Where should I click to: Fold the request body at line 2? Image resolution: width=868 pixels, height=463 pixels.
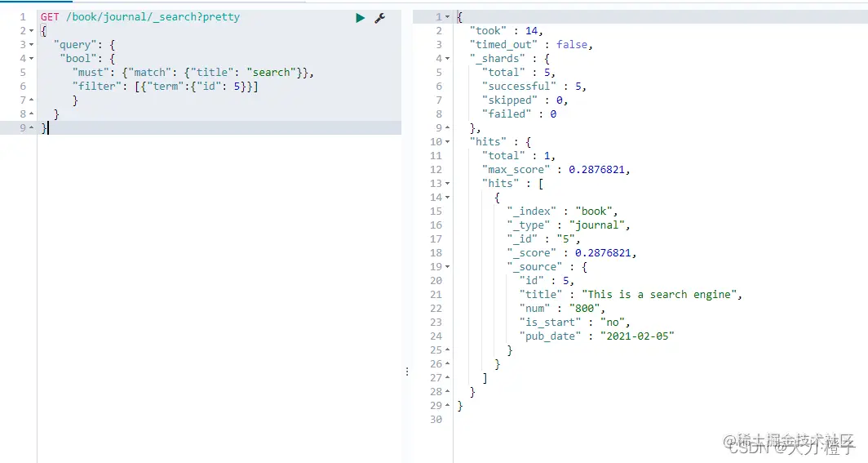click(x=32, y=31)
